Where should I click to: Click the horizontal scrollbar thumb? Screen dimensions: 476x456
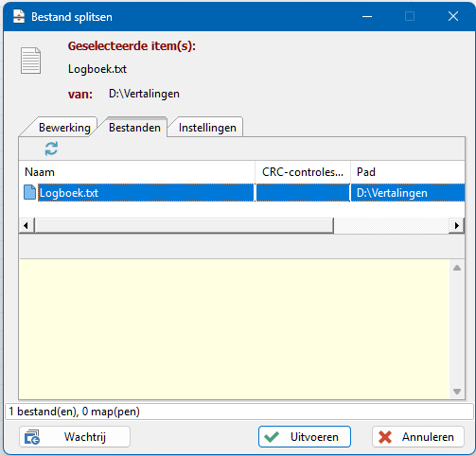click(184, 225)
